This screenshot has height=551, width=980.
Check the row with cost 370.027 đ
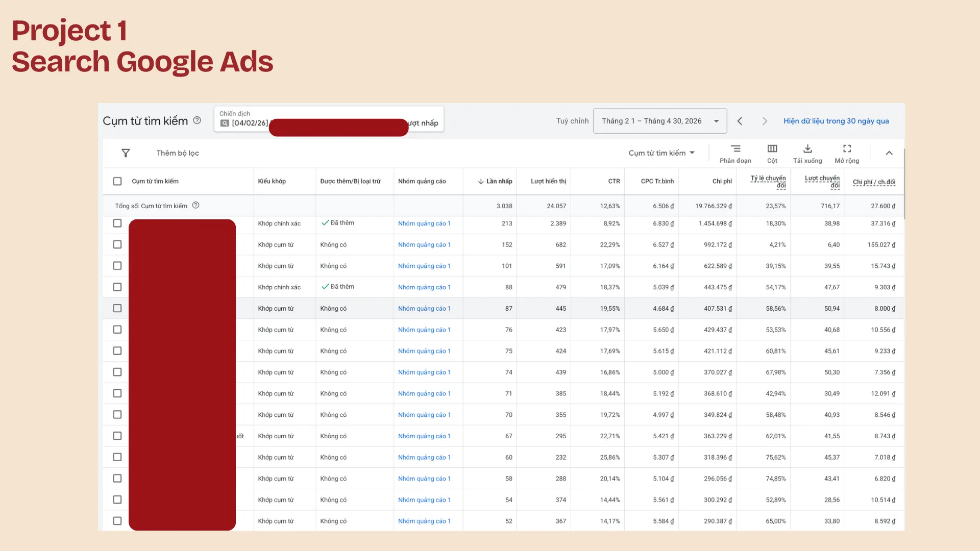117,372
